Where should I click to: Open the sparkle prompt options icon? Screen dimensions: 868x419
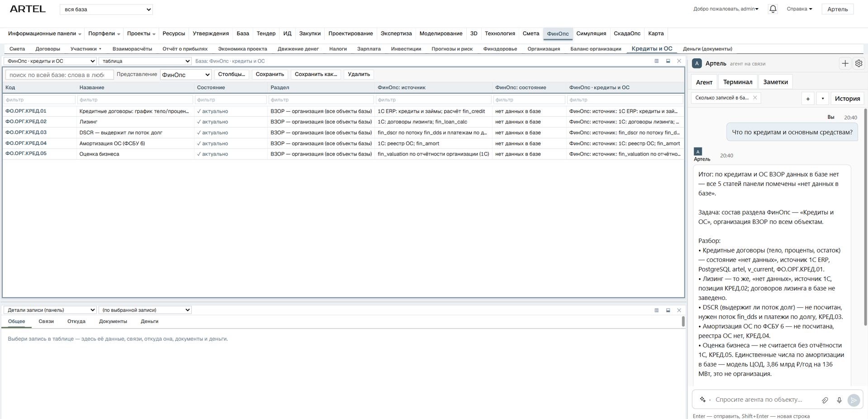pos(703,400)
